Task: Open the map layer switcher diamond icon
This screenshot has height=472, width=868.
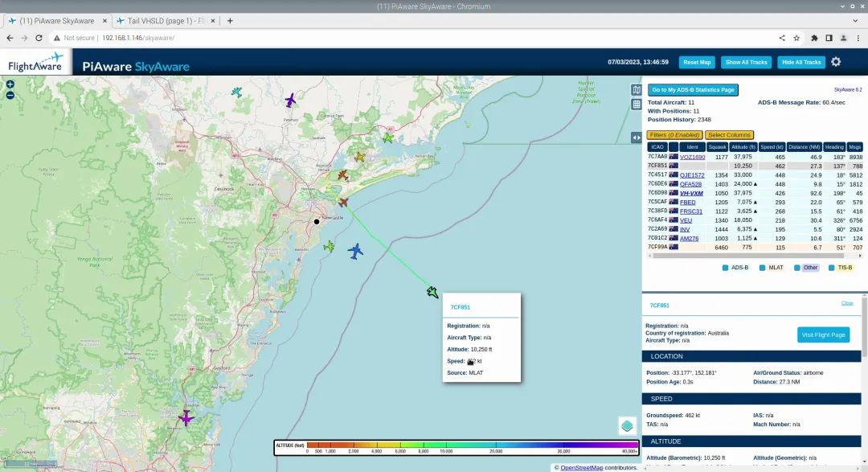Action: tap(627, 425)
